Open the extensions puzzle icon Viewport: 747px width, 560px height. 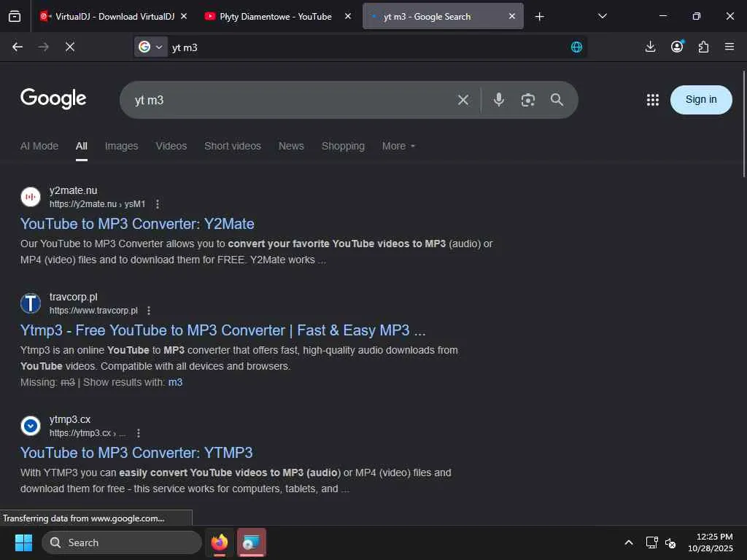[x=703, y=47]
